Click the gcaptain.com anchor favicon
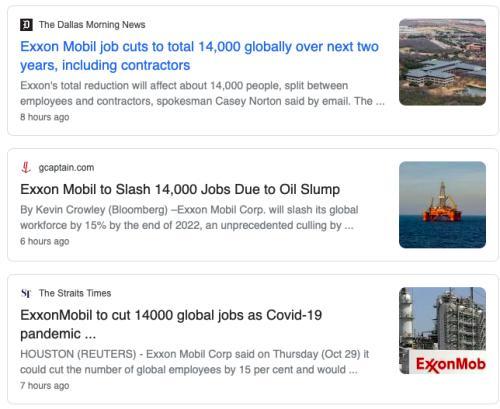Image resolution: width=500 pixels, height=409 pixels. tap(26, 167)
